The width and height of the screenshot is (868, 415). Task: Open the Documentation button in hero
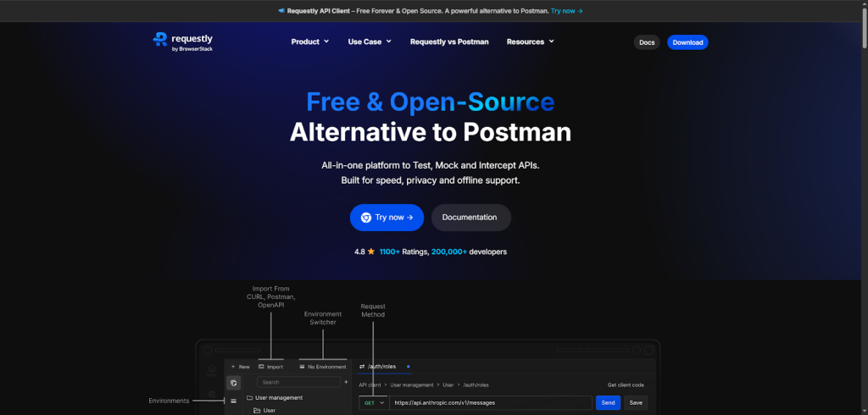pyautogui.click(x=470, y=218)
